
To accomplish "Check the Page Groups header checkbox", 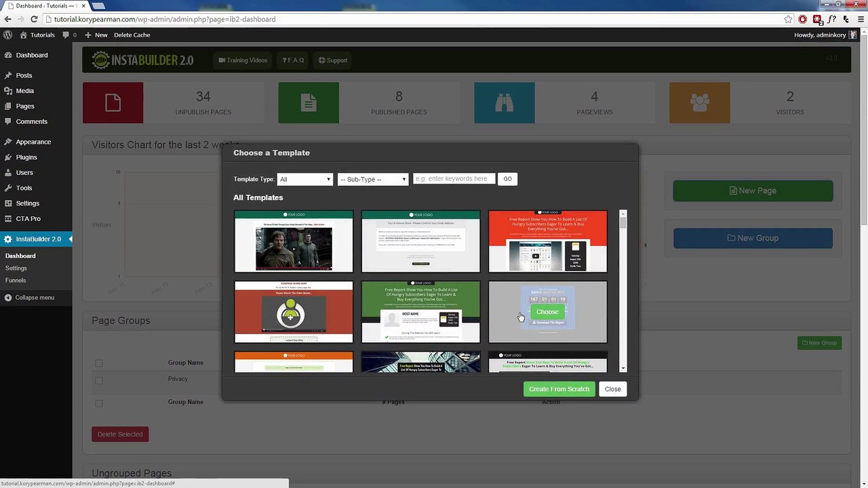I will 99,363.
